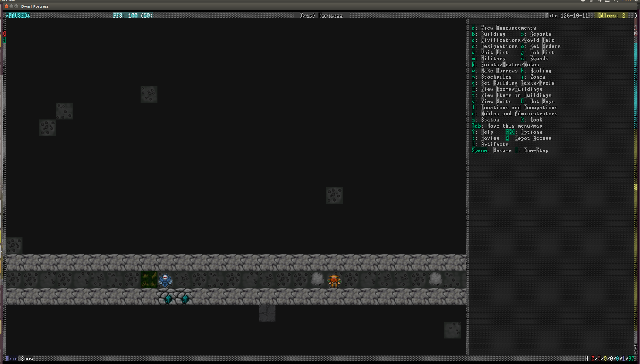The width and height of the screenshot is (640, 364).
Task: Click the yellow marker on right depth bar
Action: [x=636, y=187]
